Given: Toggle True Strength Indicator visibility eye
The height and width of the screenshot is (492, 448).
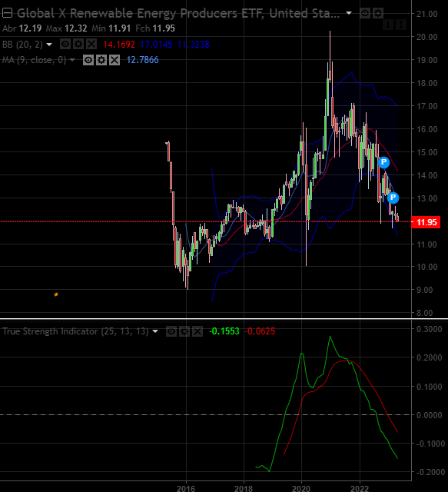Looking at the screenshot, I should 171,331.
